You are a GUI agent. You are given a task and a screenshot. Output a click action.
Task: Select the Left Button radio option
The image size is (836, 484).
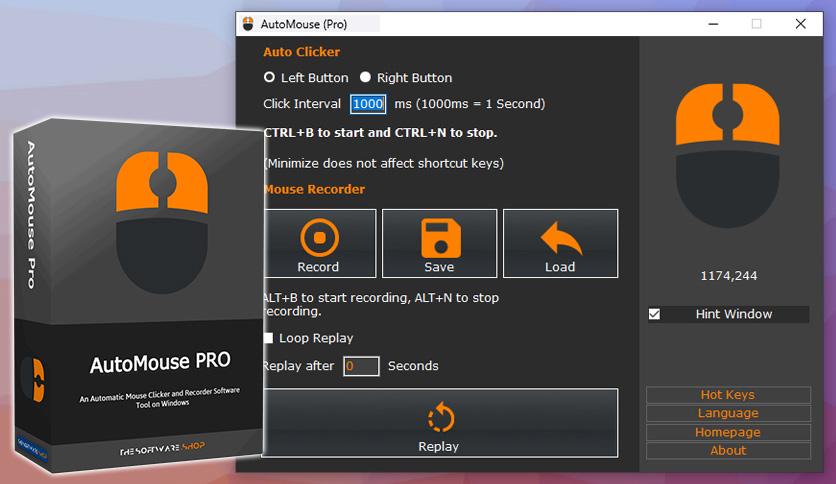coord(269,77)
